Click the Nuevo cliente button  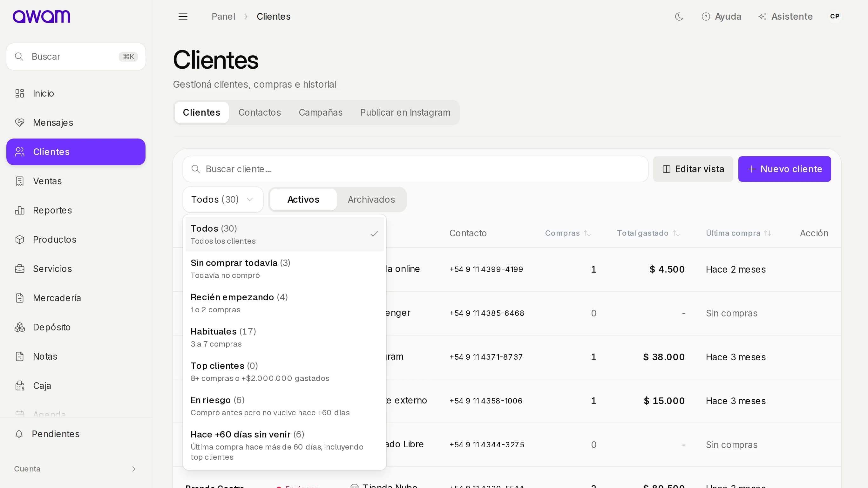pyautogui.click(x=784, y=169)
